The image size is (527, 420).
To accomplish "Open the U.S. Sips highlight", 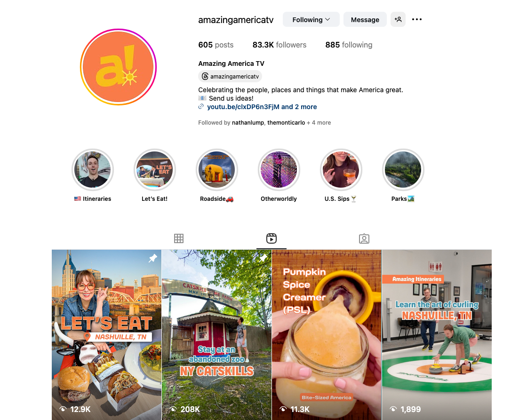I will pos(341,170).
